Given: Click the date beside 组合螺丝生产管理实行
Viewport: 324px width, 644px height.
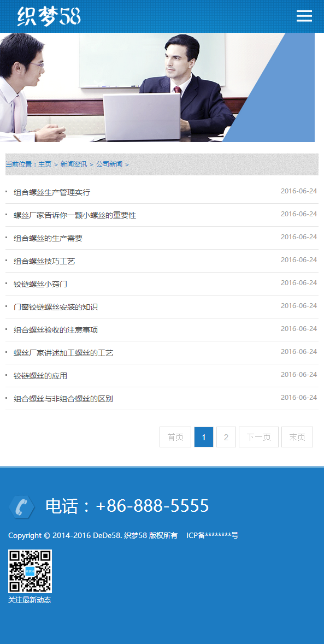Looking at the screenshot, I should coord(299,191).
